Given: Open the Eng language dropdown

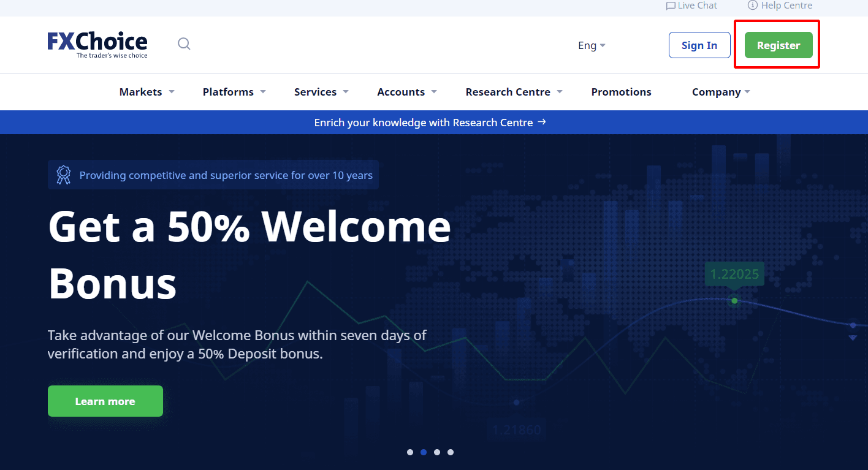Looking at the screenshot, I should pyautogui.click(x=592, y=45).
